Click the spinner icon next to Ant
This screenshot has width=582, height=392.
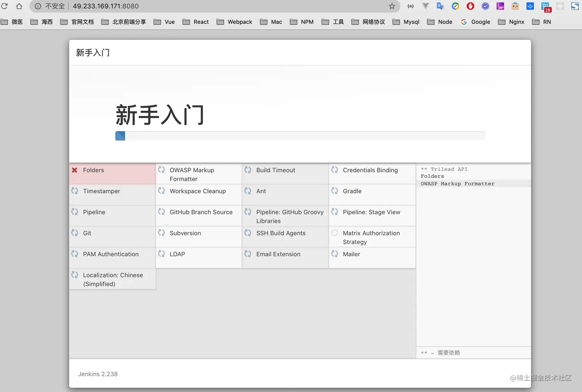tap(248, 191)
